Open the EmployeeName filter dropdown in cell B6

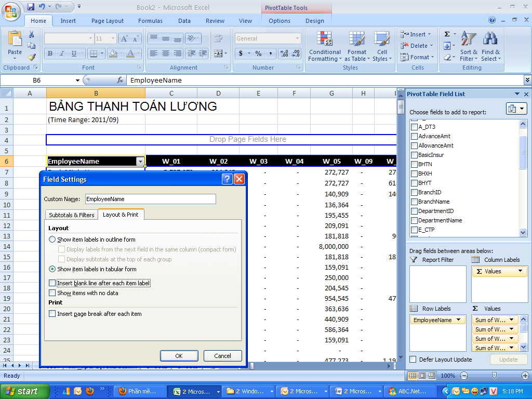coord(140,162)
